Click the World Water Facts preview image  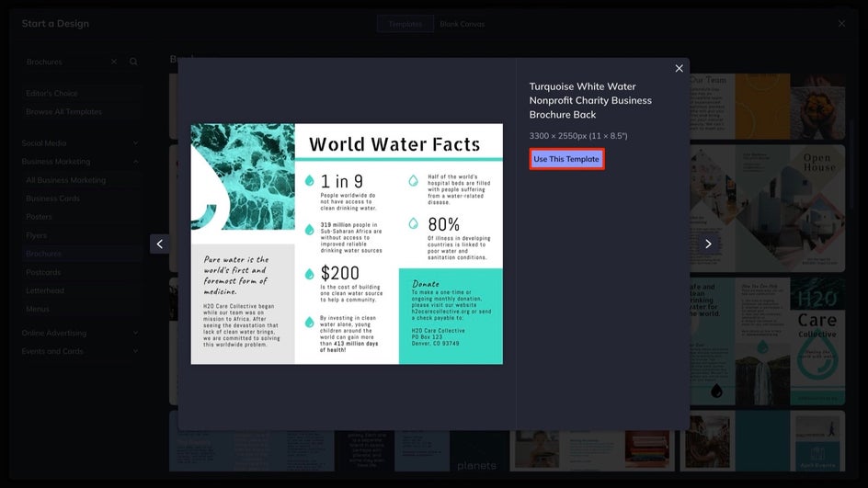(x=347, y=244)
